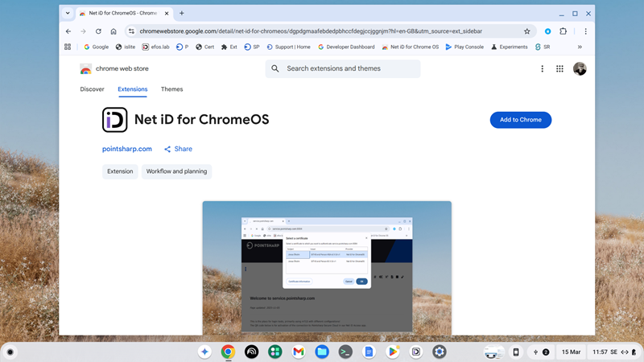Expand the tab search dropdown arrow
The height and width of the screenshot is (362, 644).
68,14
